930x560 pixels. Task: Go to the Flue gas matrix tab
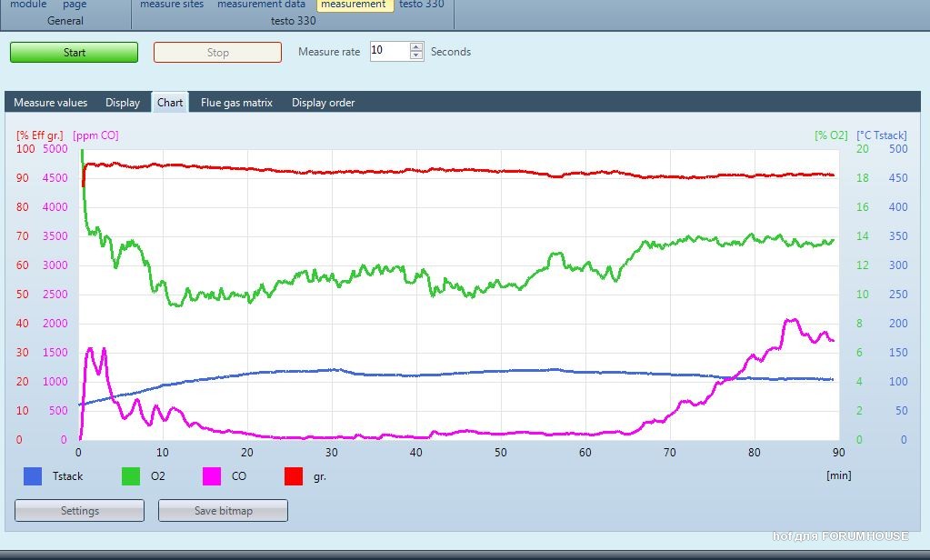(236, 103)
